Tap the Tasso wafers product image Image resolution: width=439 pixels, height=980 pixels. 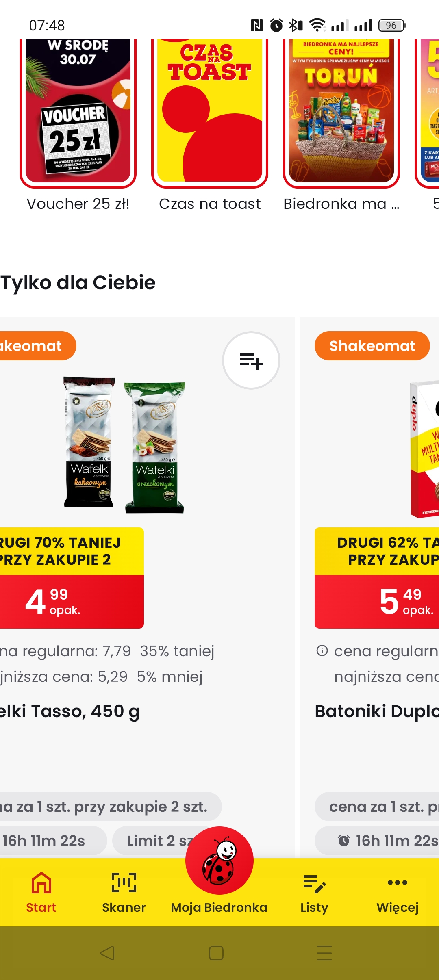pyautogui.click(x=124, y=445)
